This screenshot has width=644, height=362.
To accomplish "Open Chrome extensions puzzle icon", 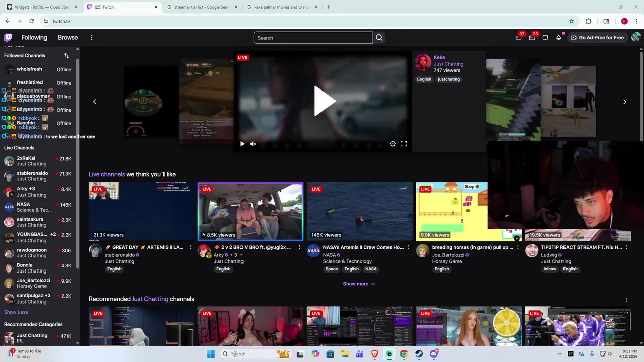I will [589, 21].
